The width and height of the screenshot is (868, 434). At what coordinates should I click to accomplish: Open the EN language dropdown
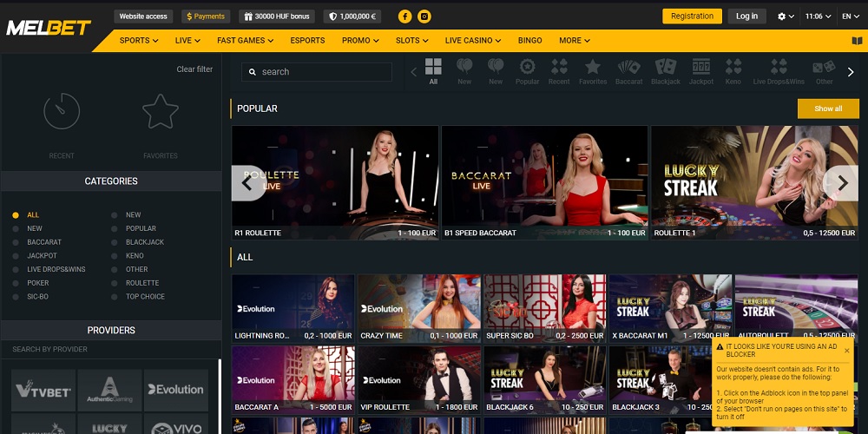(x=851, y=16)
